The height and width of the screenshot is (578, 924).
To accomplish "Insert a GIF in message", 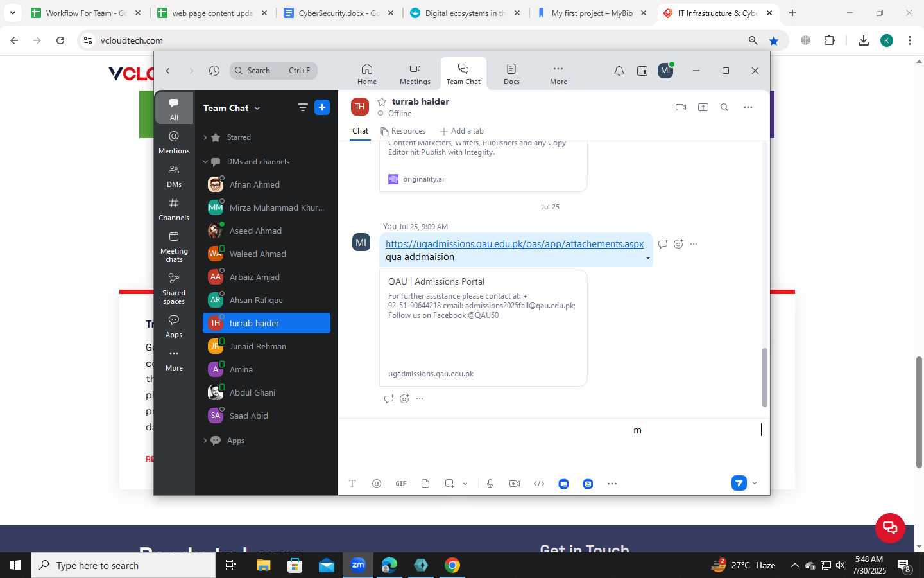I will (x=401, y=484).
